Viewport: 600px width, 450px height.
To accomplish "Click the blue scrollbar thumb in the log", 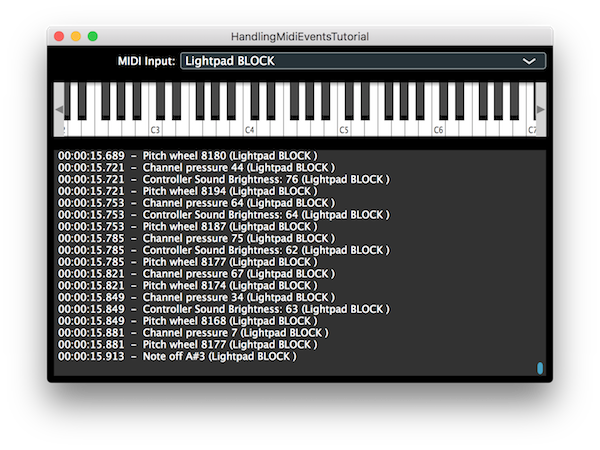I will click(540, 368).
